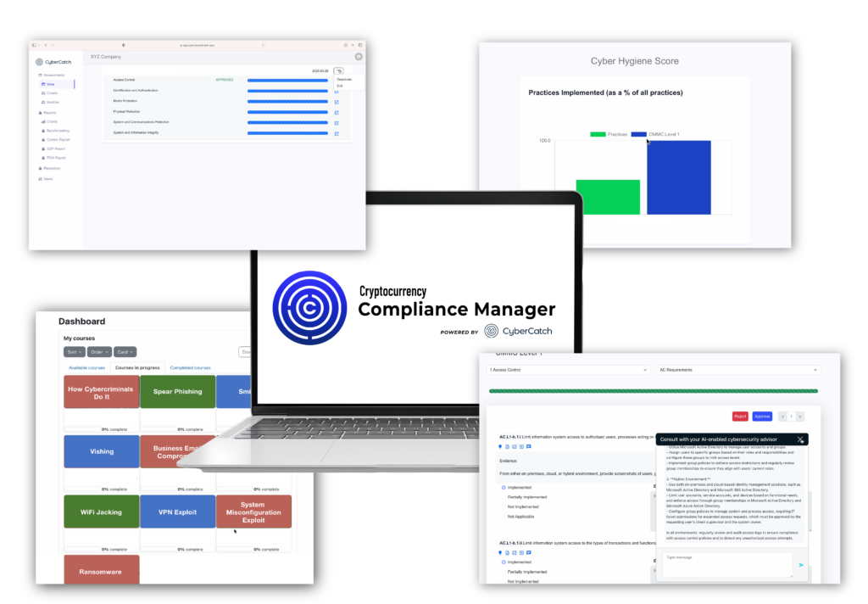Click the user avatar icon beside XYZ Company
868x604 pixels.
(359, 57)
